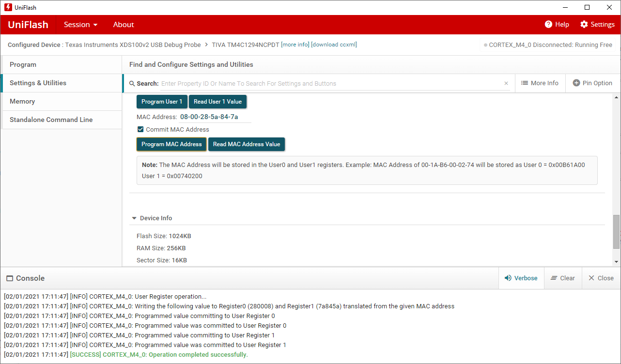Click the Pin Option label

[x=597, y=83]
